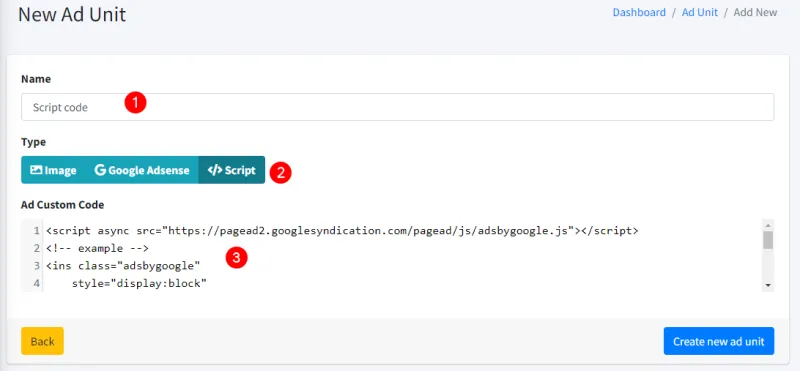The width and height of the screenshot is (800, 371).
Task: Click the Create new ad unit button
Action: coord(718,341)
